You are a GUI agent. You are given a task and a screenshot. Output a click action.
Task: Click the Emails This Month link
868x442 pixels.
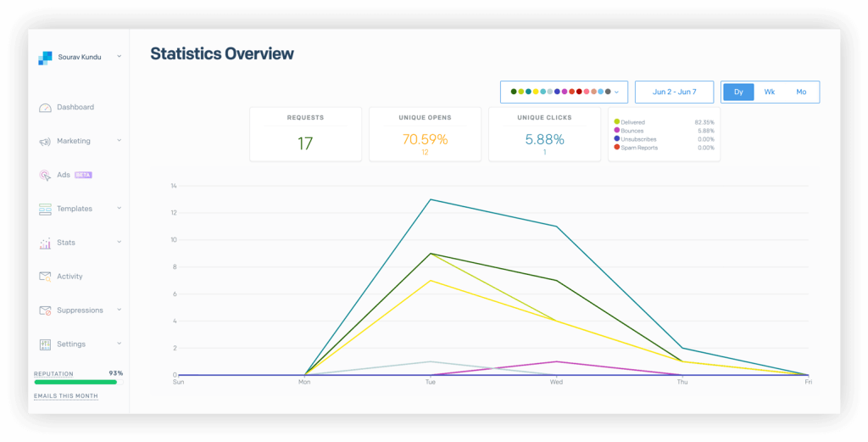(66, 396)
